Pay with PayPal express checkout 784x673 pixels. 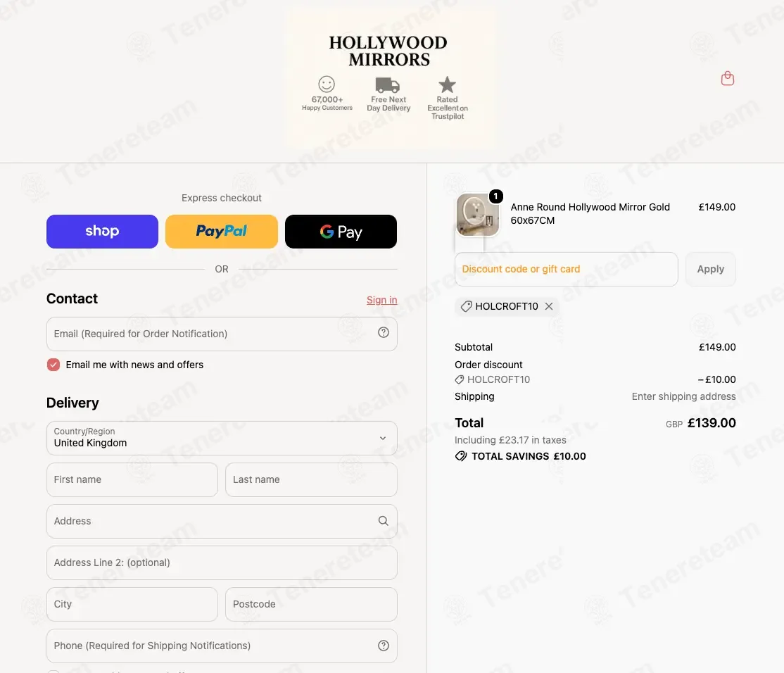(222, 232)
